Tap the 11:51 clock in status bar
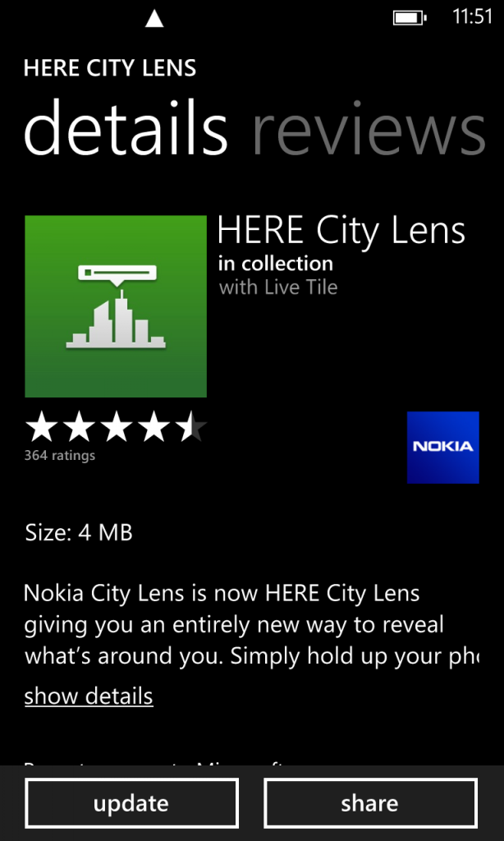Image resolution: width=504 pixels, height=841 pixels. [472, 17]
